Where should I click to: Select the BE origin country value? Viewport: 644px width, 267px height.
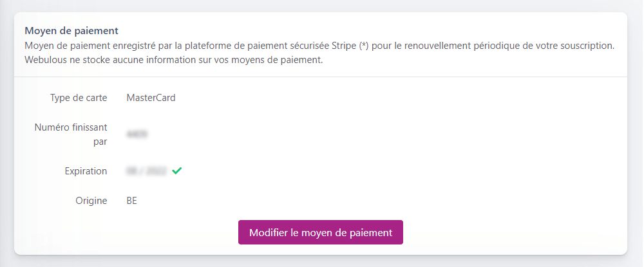pyautogui.click(x=132, y=201)
